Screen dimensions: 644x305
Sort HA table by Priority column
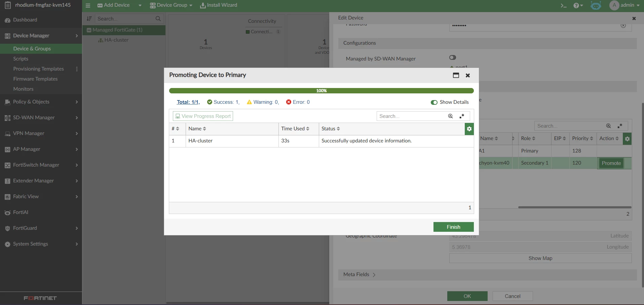(583, 139)
